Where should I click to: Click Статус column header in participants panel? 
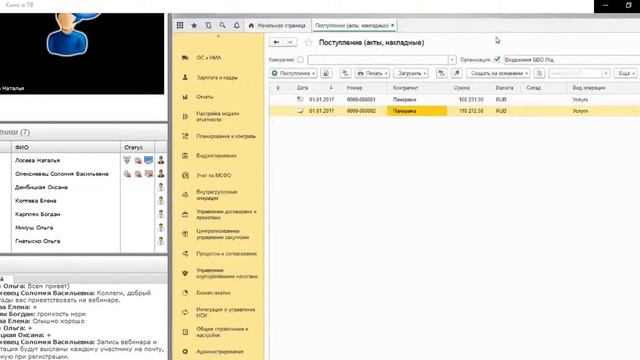tap(133, 147)
